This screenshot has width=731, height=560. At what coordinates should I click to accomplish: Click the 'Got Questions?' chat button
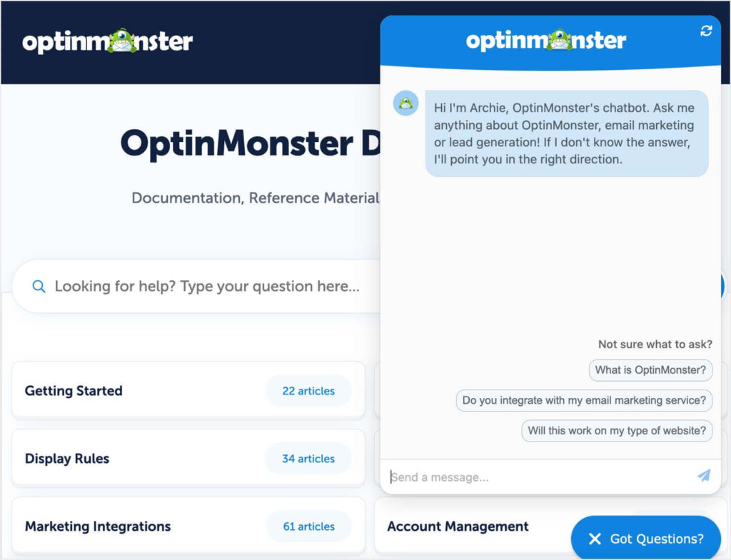[645, 538]
